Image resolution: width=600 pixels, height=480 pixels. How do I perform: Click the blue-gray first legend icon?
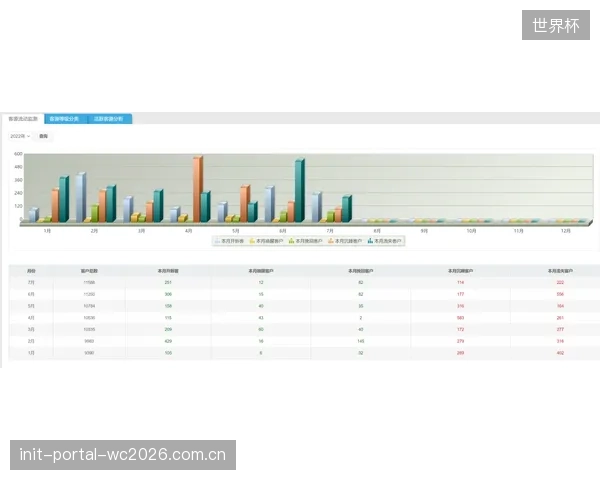217,241
